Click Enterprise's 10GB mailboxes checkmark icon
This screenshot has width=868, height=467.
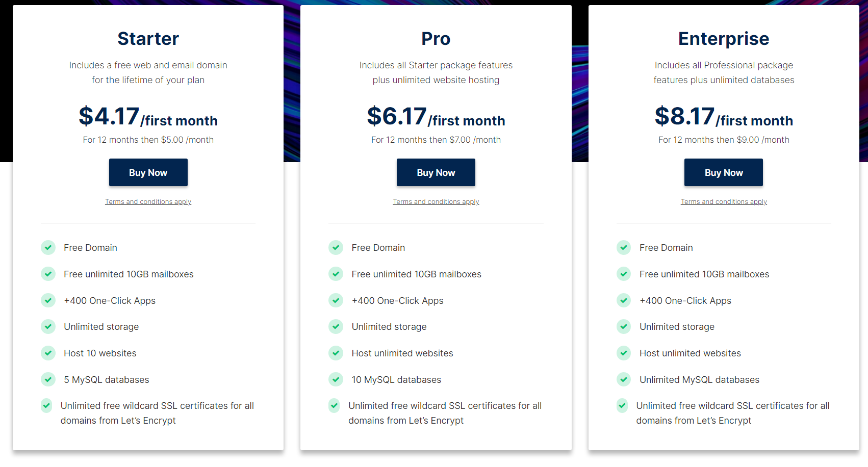click(x=623, y=274)
